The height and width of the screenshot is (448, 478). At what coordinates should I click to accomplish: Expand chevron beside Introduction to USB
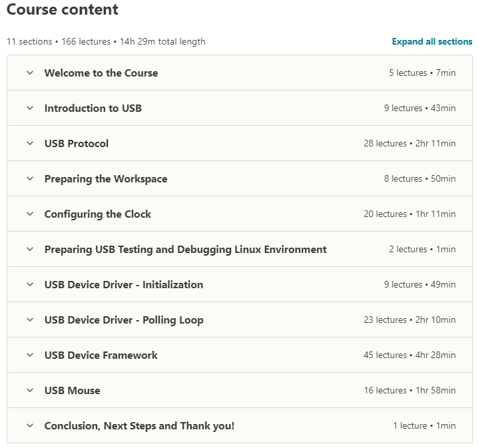(30, 108)
